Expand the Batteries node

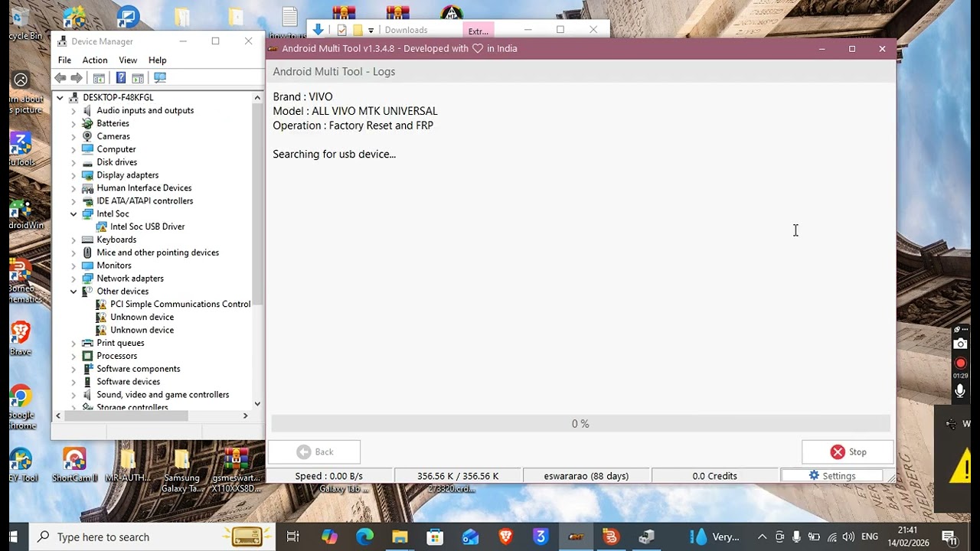click(73, 123)
